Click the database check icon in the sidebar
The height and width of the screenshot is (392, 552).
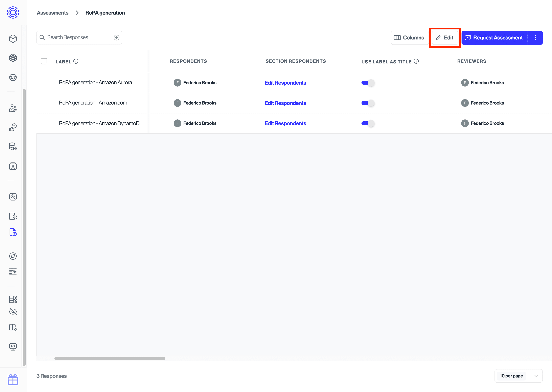(13, 146)
